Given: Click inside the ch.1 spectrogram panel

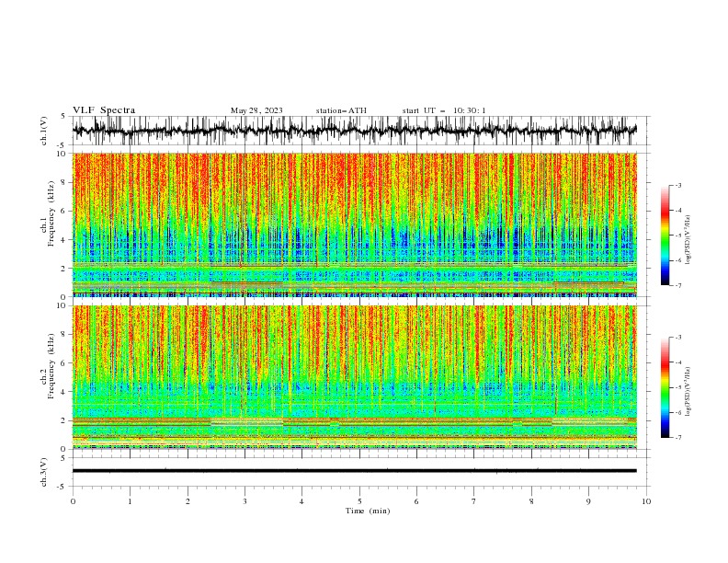Looking at the screenshot, I should point(355,224).
